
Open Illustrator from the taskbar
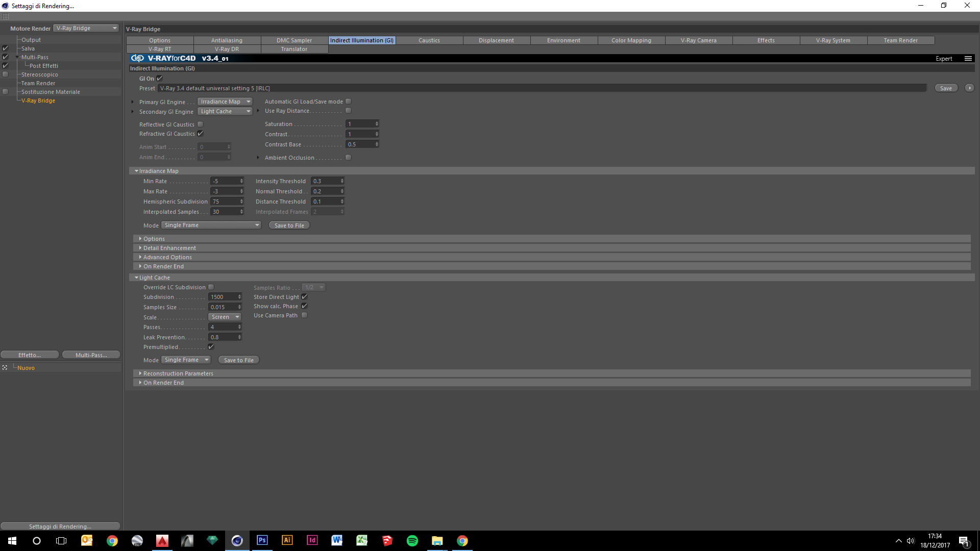coord(287,540)
